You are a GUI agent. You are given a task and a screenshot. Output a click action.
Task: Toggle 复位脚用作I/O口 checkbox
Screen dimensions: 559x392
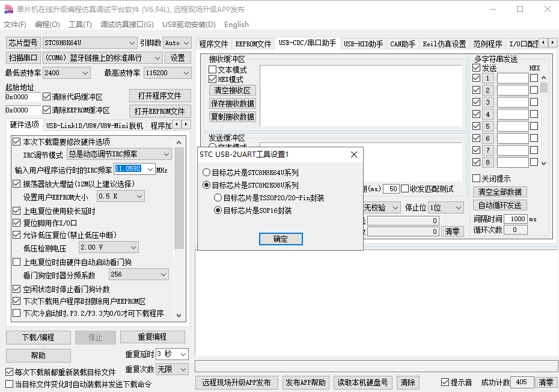click(16, 223)
